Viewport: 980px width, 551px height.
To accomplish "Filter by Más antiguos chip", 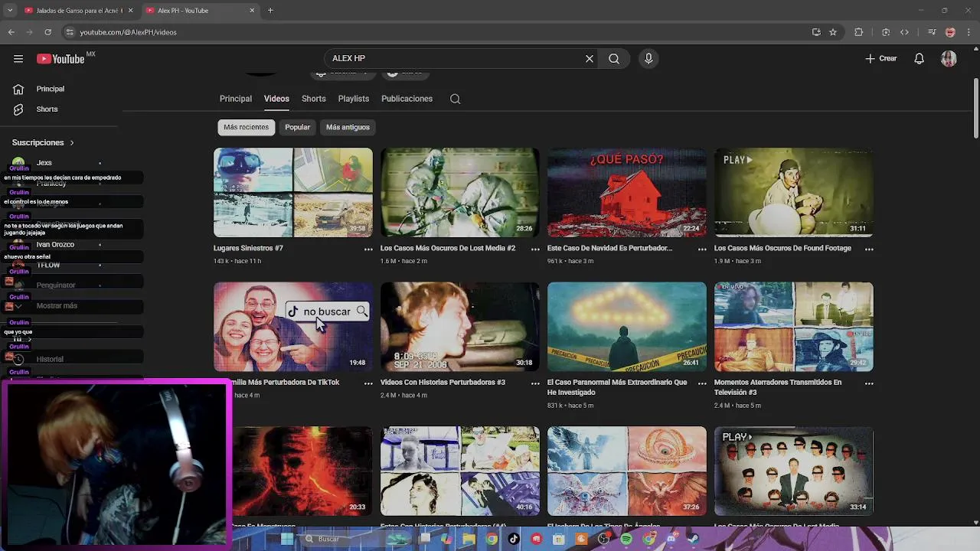I will point(348,127).
